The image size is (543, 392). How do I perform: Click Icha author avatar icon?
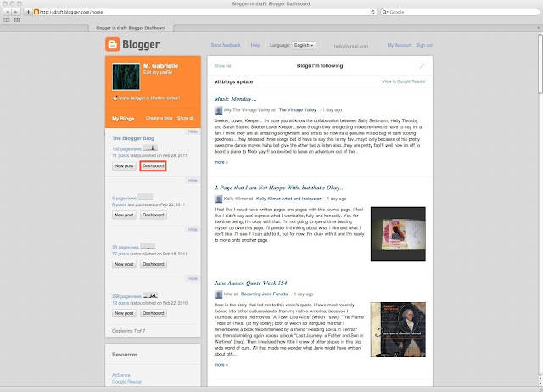pyautogui.click(x=218, y=294)
